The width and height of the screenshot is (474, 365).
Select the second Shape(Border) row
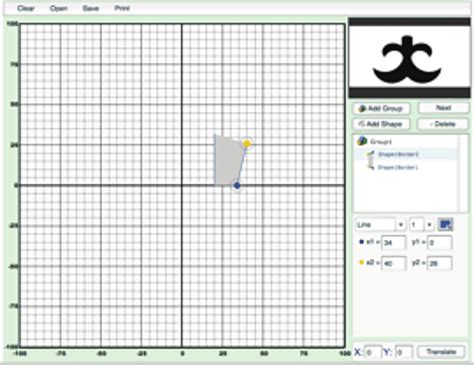coord(397,167)
